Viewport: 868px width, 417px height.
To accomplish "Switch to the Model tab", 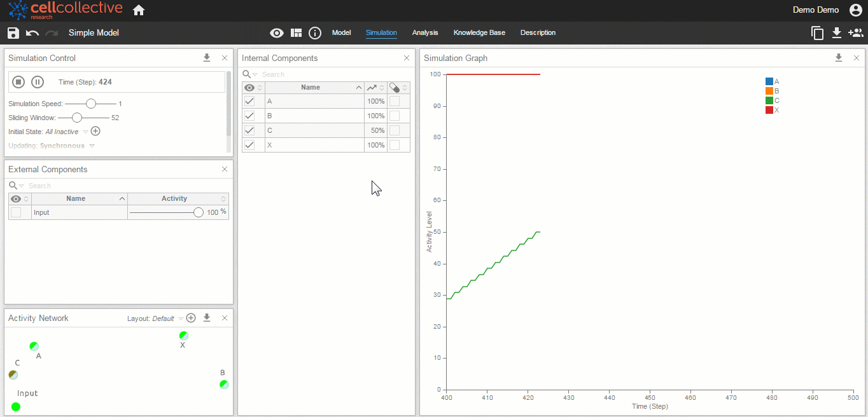I will [x=342, y=32].
